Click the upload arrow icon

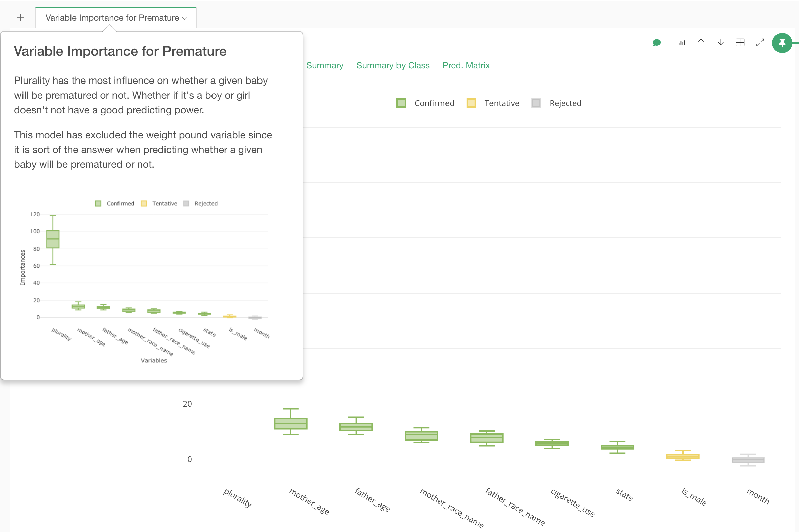click(x=701, y=43)
